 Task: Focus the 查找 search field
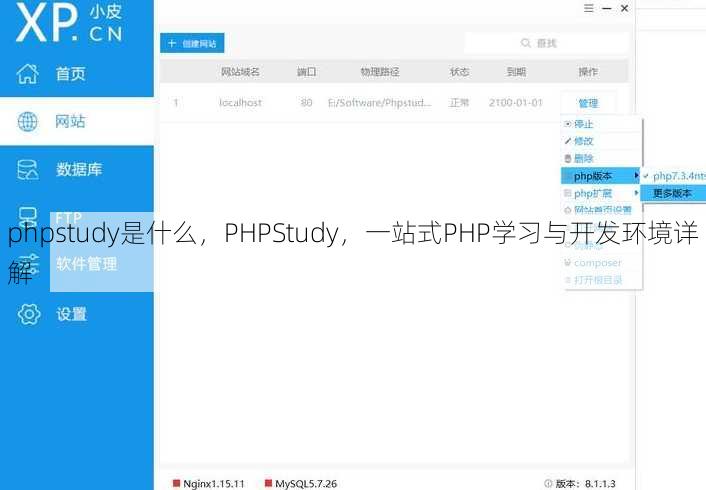(546, 43)
